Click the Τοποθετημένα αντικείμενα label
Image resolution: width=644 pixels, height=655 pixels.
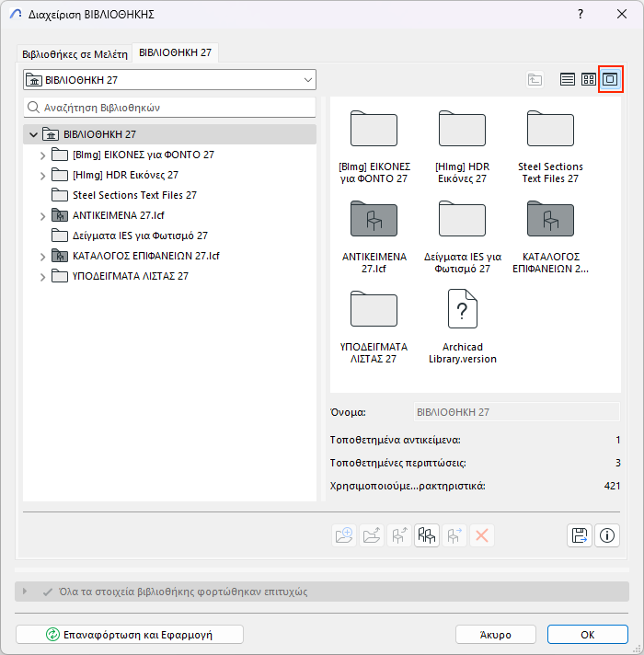tap(395, 440)
